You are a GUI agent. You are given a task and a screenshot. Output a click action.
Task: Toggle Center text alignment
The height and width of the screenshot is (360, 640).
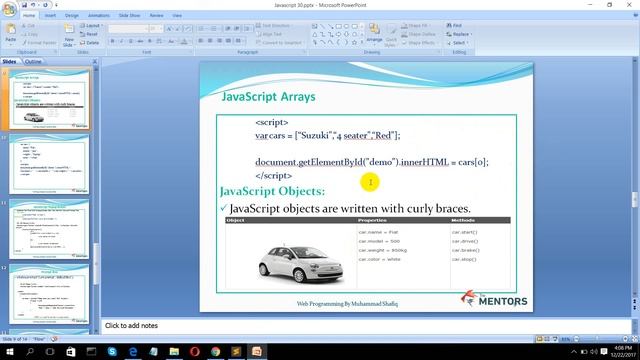[x=210, y=41]
